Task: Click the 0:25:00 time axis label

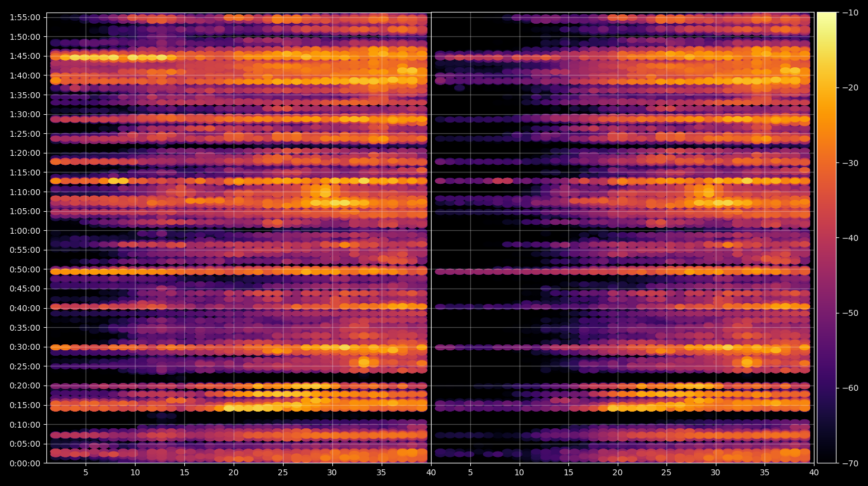Action: click(25, 366)
